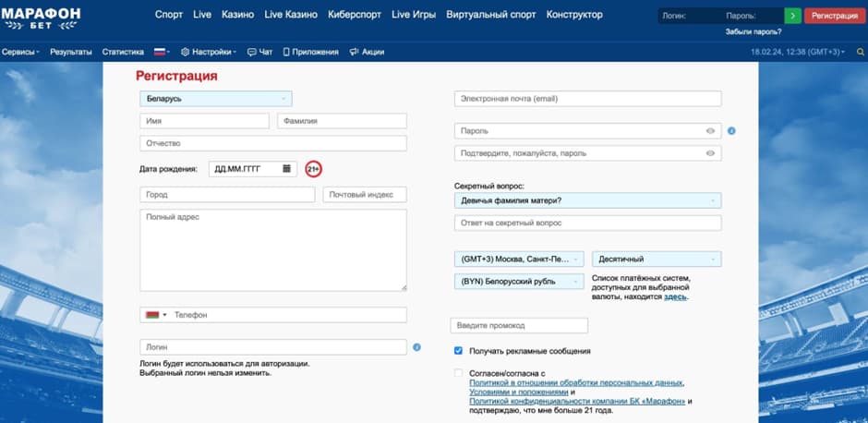The image size is (868, 423).
Task: Open the privacy policy of БК «Марафон» link
Action: (x=577, y=401)
